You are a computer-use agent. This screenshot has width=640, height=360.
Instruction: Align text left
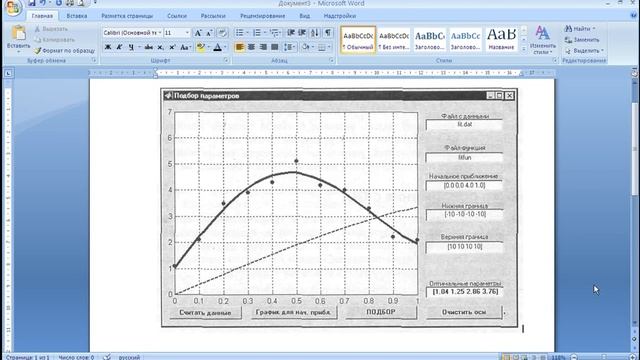point(240,47)
